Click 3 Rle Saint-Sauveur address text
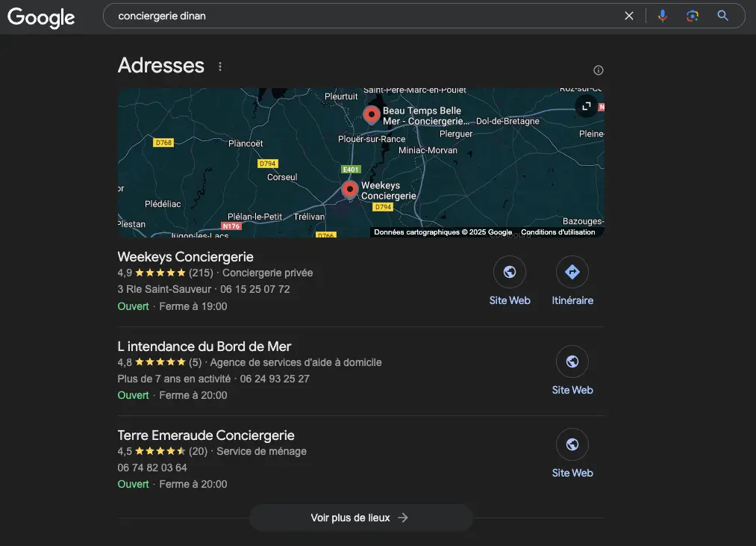 point(164,289)
